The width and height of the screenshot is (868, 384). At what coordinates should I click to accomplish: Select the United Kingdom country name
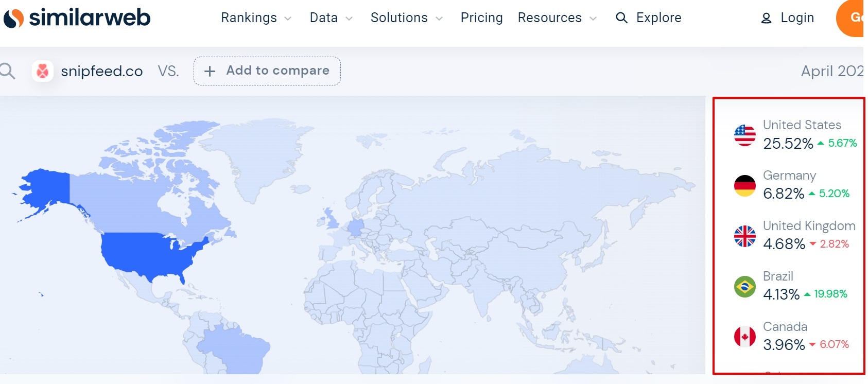(x=809, y=226)
